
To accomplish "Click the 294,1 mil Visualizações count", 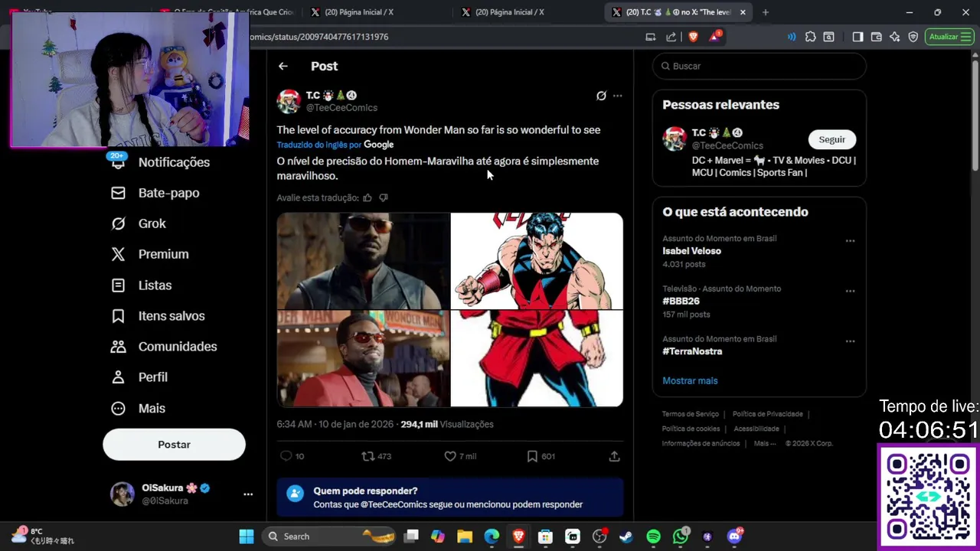I will (x=447, y=424).
